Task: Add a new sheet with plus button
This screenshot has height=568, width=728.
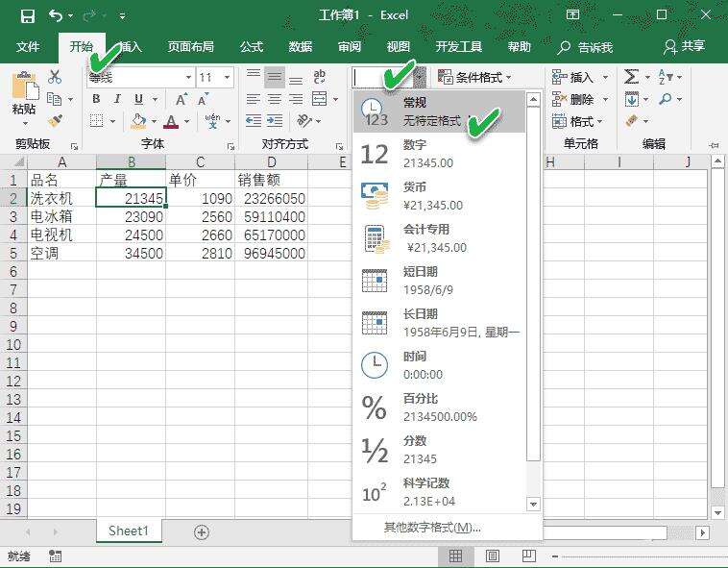Action: (202, 531)
